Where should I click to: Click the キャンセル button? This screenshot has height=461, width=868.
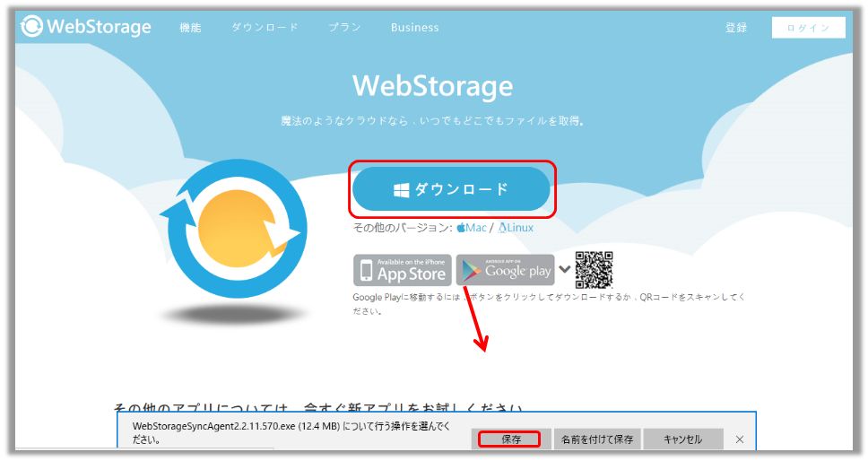(x=682, y=439)
